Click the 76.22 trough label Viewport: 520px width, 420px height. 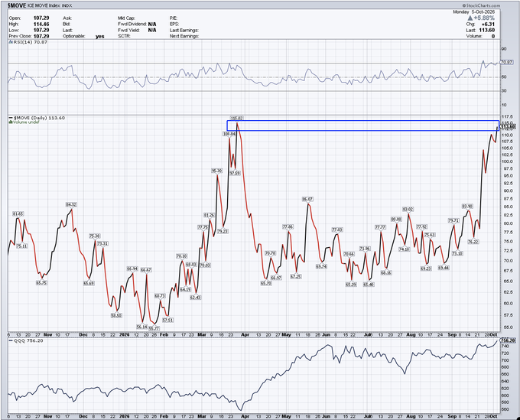coord(473,242)
